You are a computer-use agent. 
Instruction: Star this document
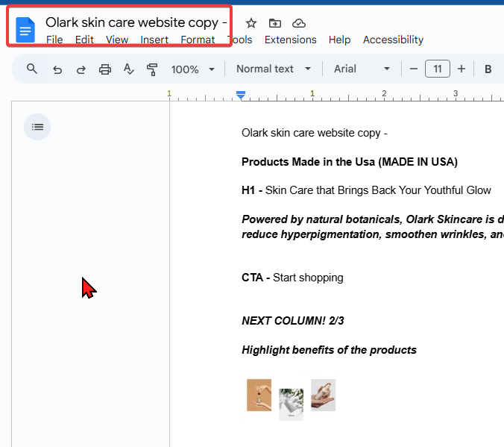(251, 23)
